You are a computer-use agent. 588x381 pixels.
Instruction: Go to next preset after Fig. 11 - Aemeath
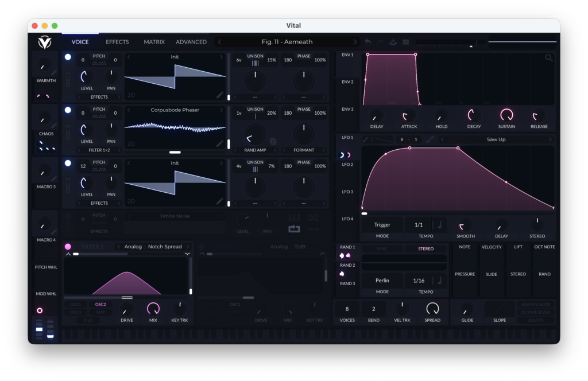click(355, 42)
